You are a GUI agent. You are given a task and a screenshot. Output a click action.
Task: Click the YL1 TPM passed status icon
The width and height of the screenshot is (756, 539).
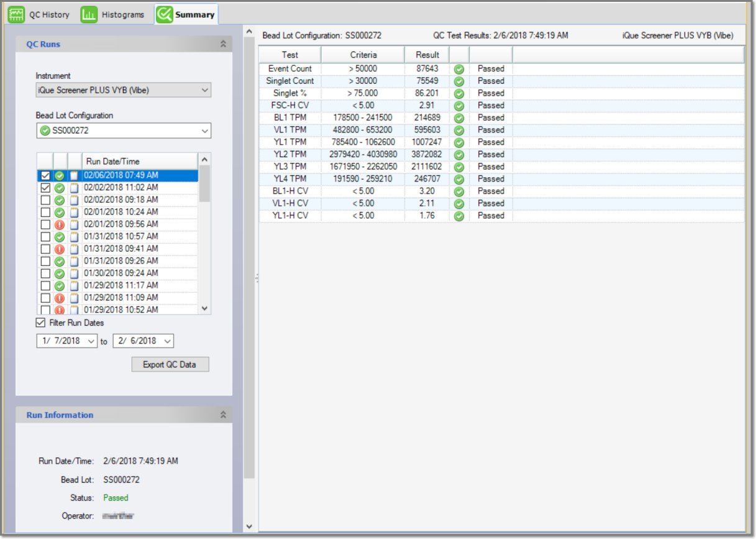click(459, 142)
